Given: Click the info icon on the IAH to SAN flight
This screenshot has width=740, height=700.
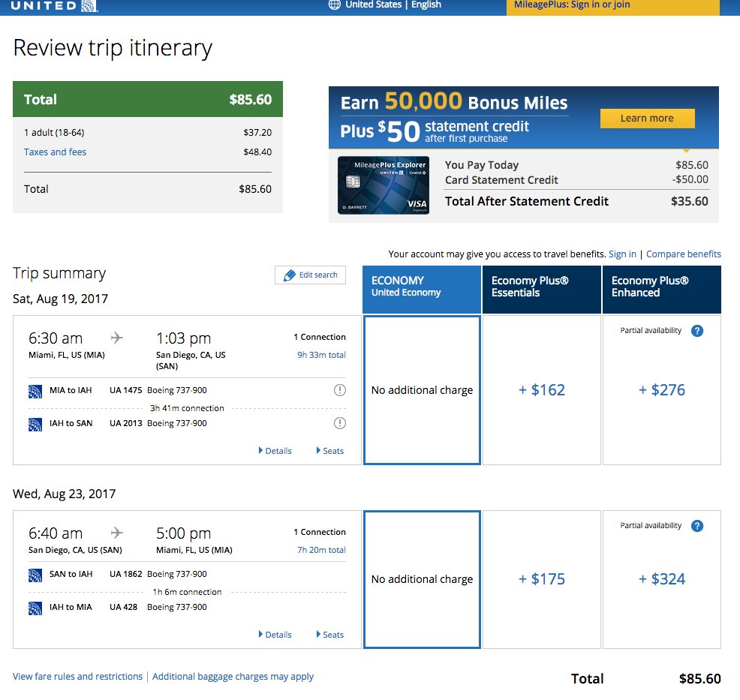Looking at the screenshot, I should 340,423.
